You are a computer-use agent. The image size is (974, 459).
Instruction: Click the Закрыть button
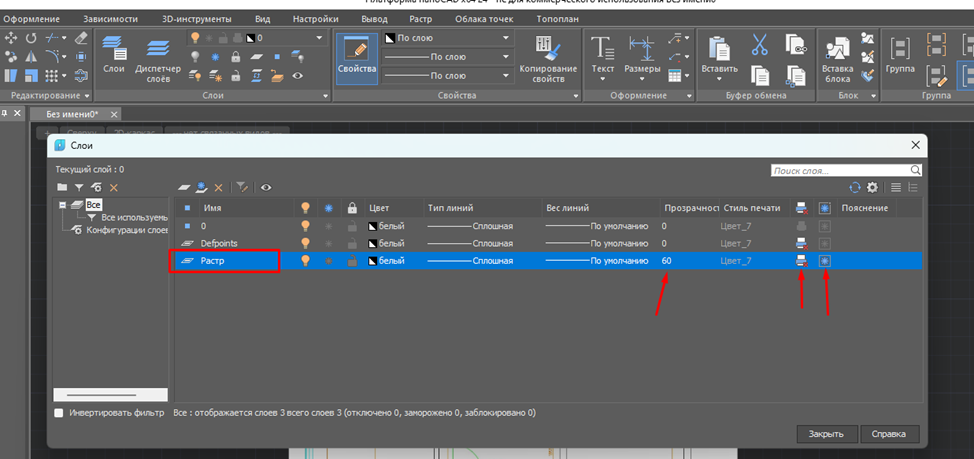pos(825,433)
